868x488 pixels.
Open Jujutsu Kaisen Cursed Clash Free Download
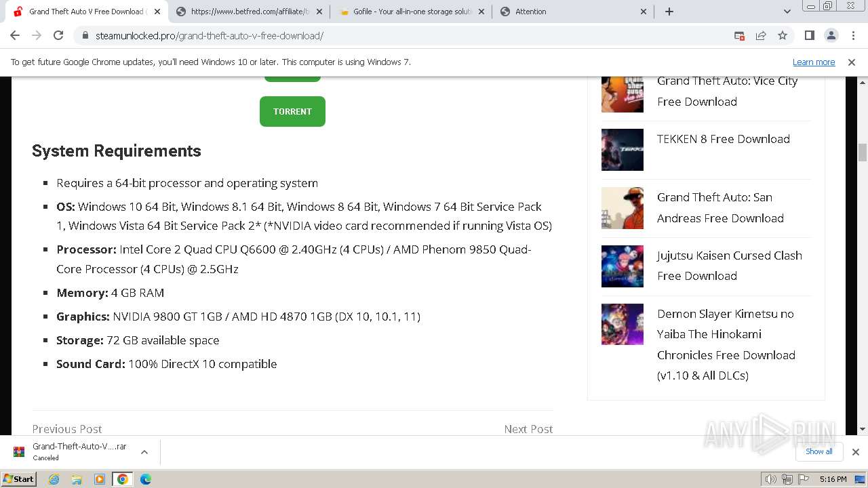click(730, 266)
